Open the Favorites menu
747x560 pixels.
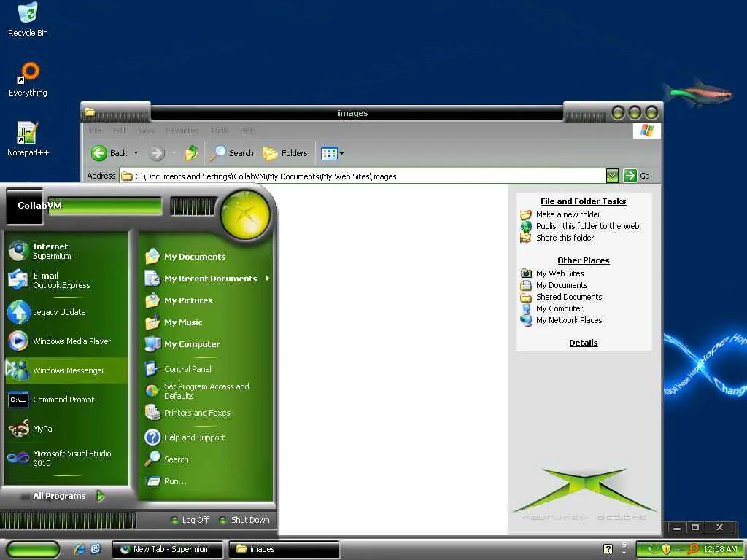tap(182, 131)
